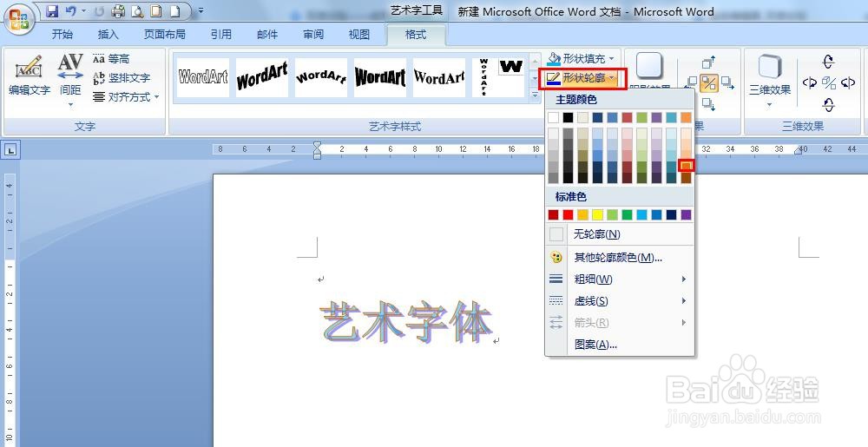This screenshot has width=868, height=447.
Task: Select the red standard color swatch
Action: pyautogui.click(x=568, y=214)
